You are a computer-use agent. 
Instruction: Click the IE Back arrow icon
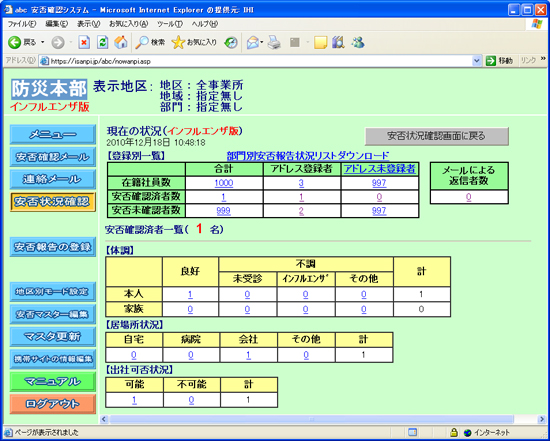click(15, 42)
